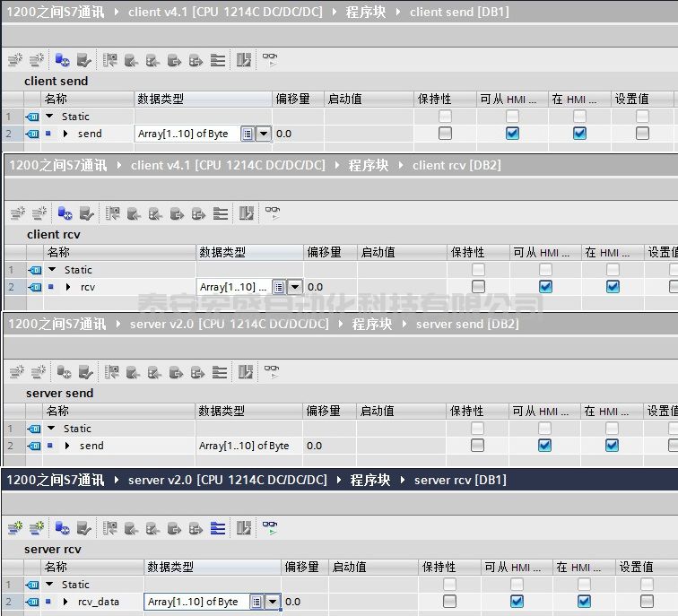678x616 pixels.
Task: Click Monitor all glasses icon in server rcv toolbar
Action: coord(268,529)
